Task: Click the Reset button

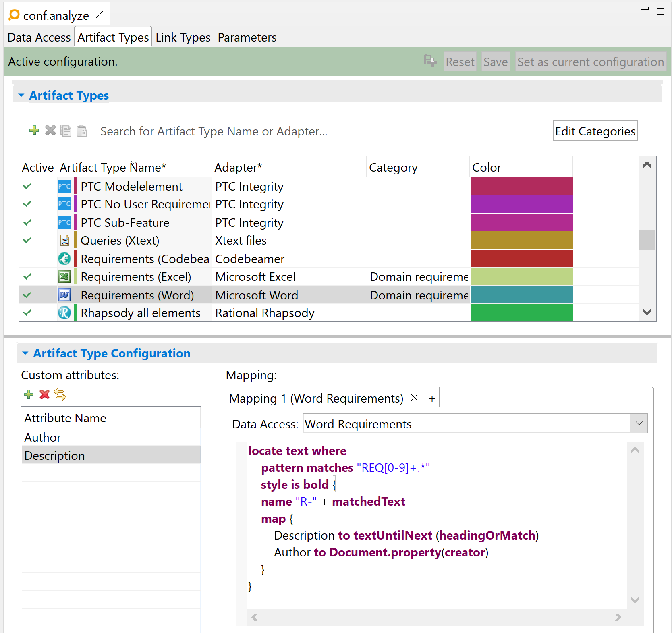Action: [x=460, y=62]
